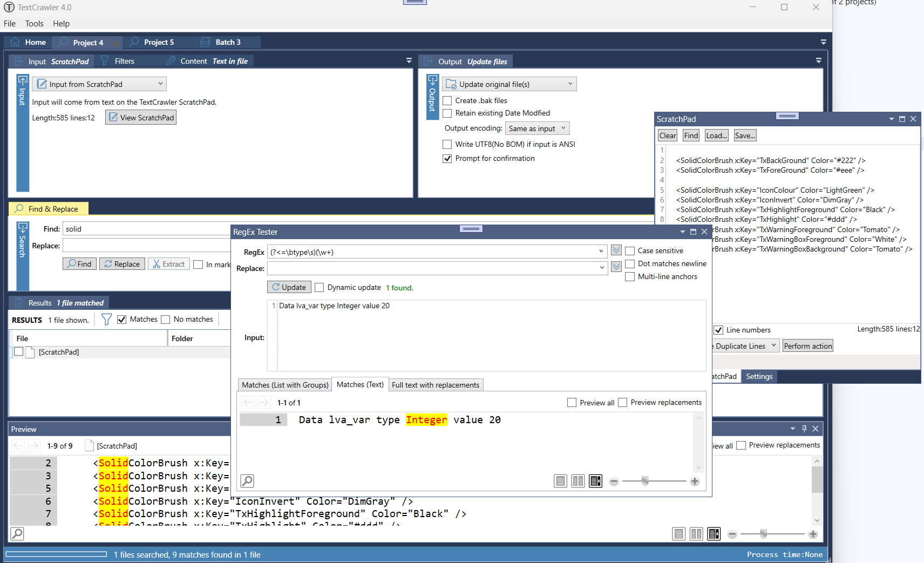Click the magnifier icon in Preview panel
The width and height of the screenshot is (924, 563).
click(x=17, y=534)
